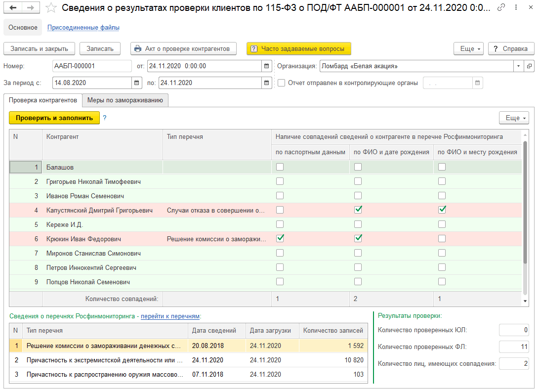Toggle ФИО and birthplace checkbox for Капустянский
Image resolution: width=540 pixels, height=392 pixels.
click(442, 210)
